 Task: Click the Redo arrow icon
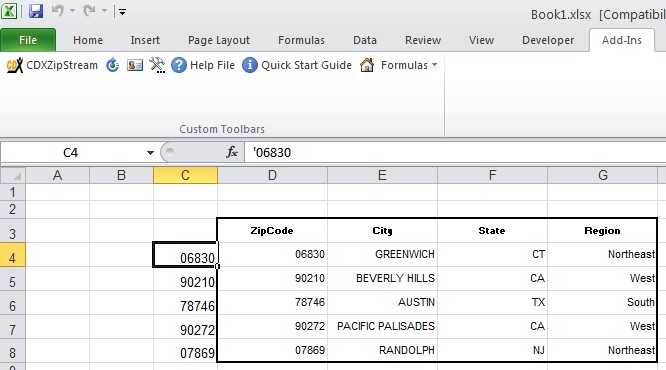coord(89,11)
